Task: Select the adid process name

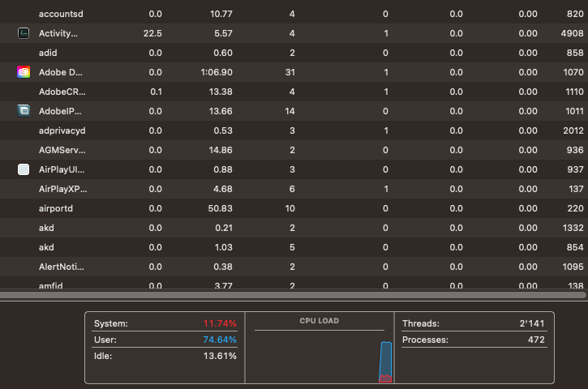Action: 48,53
